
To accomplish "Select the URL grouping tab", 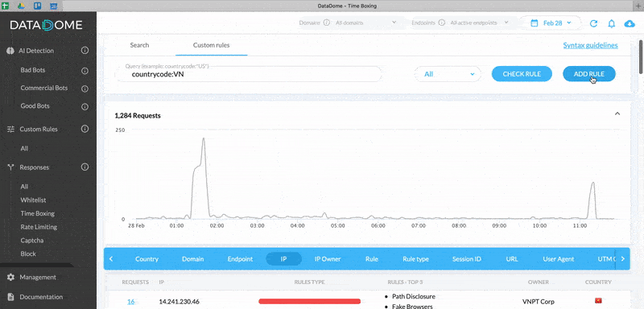I will 512,259.
